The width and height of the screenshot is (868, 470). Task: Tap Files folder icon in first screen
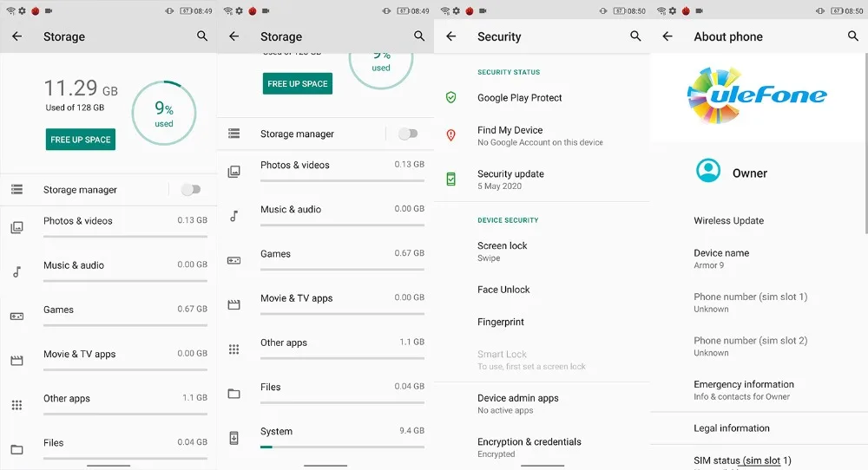point(17,449)
